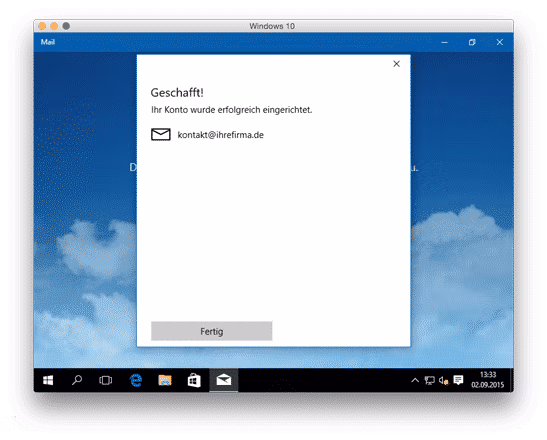
Task: Click the orange close button of the Windows 10 VM window
Action: (x=42, y=26)
